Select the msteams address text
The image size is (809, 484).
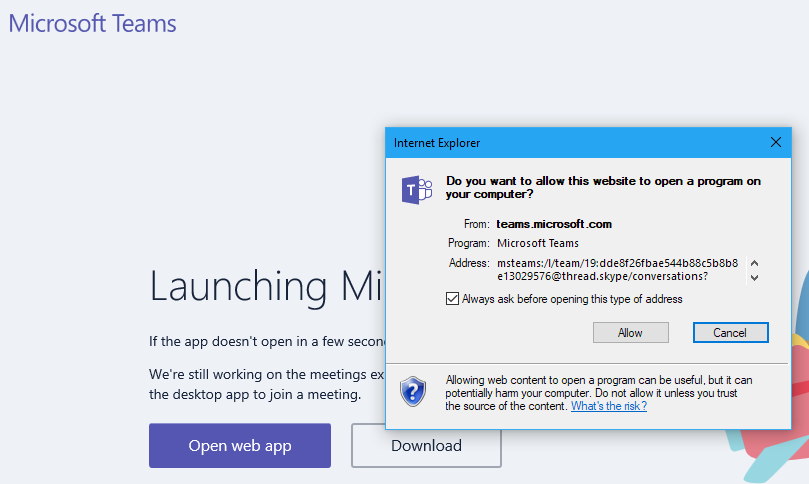point(617,269)
